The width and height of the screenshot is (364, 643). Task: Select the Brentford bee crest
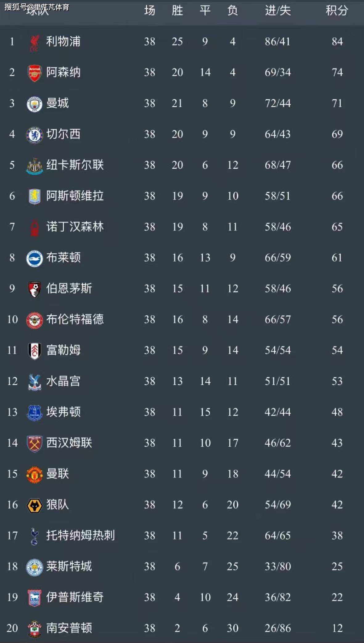click(35, 320)
